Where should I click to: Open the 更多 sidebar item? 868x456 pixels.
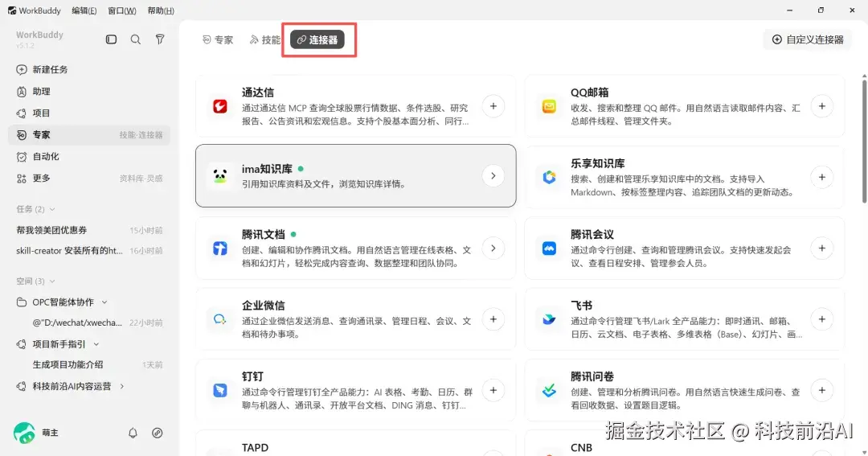pos(88,179)
